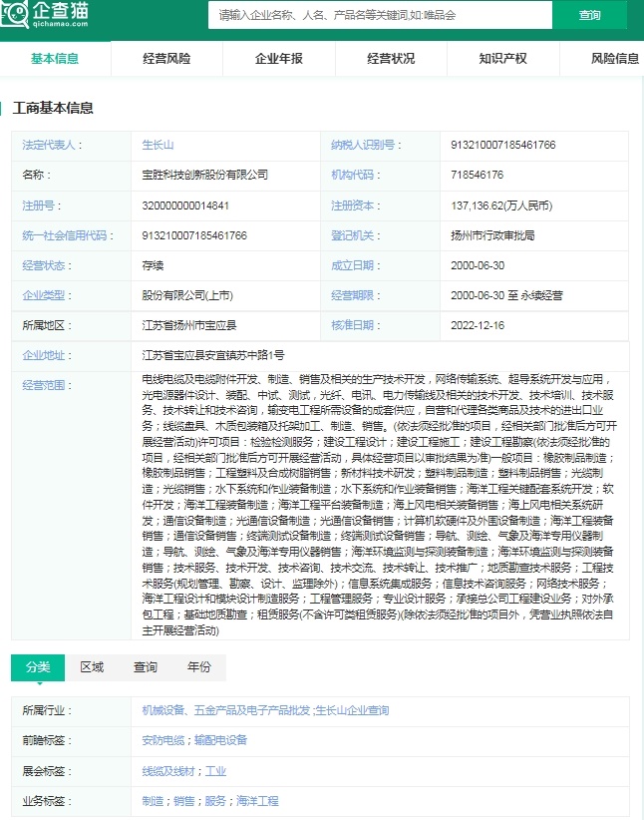Screen dimensions: 644x820
Task: Click the 成立日期 label link
Action: tap(352, 265)
